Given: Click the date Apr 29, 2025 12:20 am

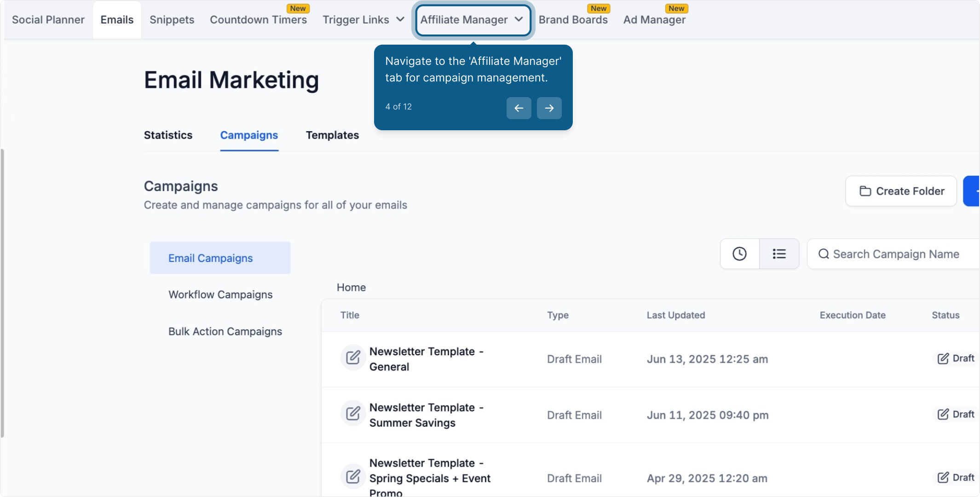Looking at the screenshot, I should click(707, 479).
